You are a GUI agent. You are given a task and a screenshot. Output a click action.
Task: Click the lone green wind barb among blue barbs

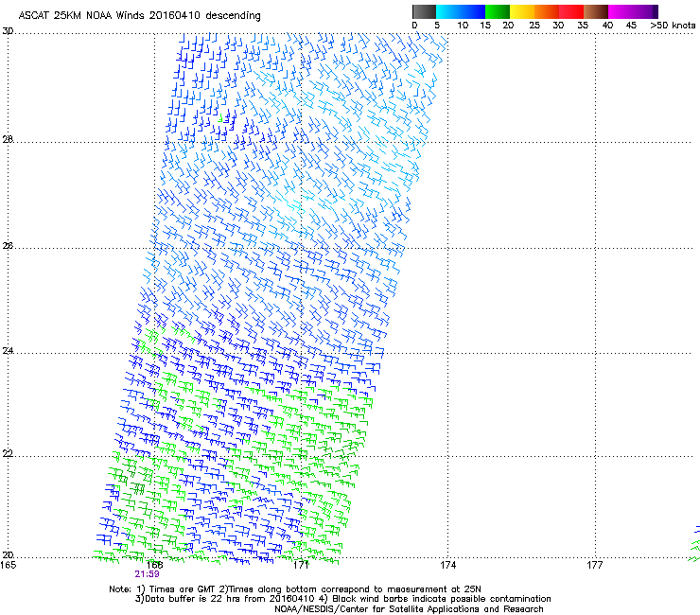(x=220, y=118)
